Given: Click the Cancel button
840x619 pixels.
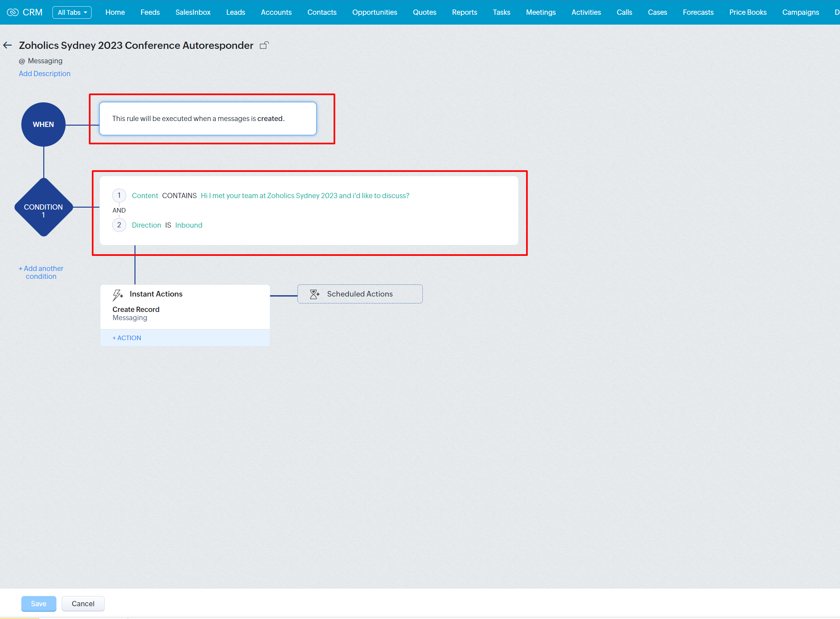Looking at the screenshot, I should click(83, 604).
